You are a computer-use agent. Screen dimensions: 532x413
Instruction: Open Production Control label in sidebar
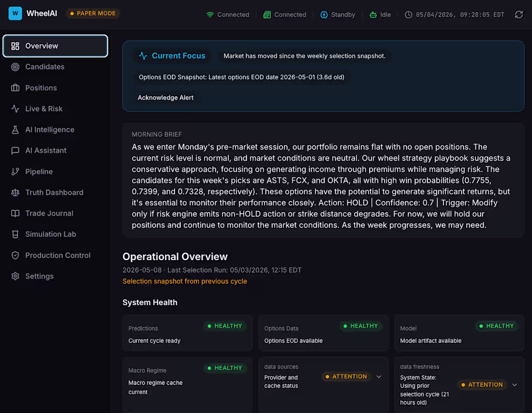58,255
